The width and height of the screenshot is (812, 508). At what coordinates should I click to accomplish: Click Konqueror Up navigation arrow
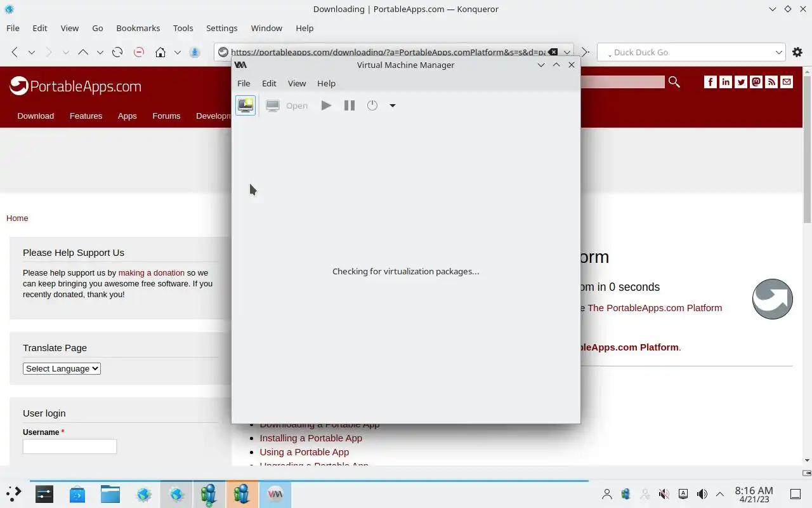[x=83, y=52]
